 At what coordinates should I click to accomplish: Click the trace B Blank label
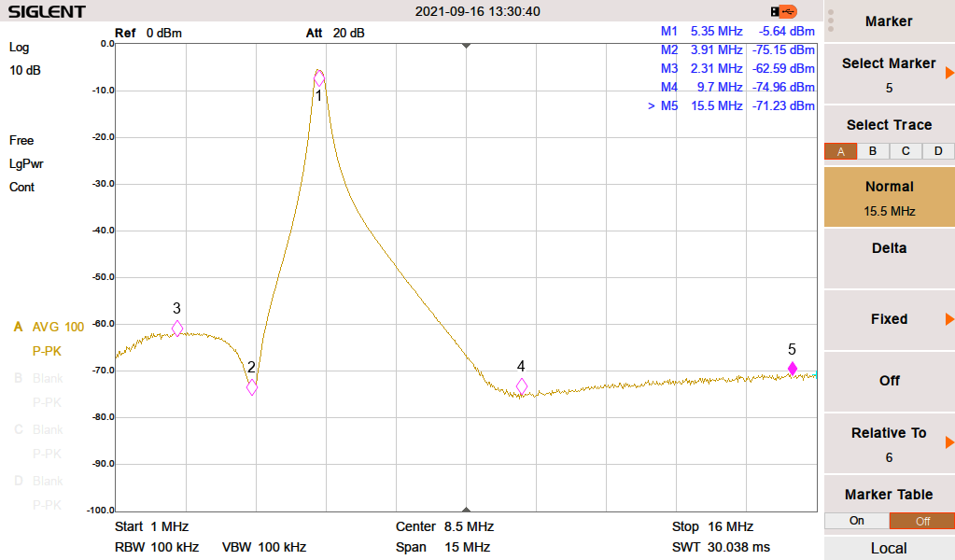coord(39,379)
